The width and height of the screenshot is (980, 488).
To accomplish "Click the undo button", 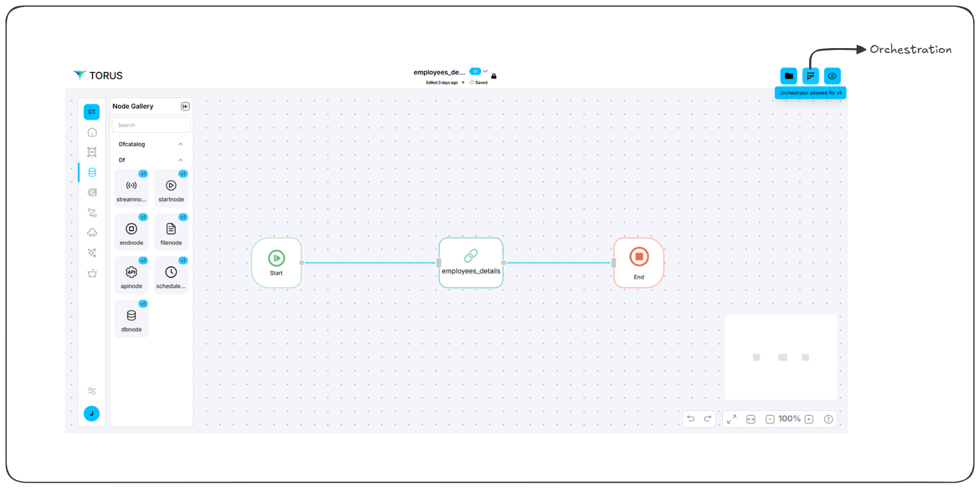I will coord(691,419).
